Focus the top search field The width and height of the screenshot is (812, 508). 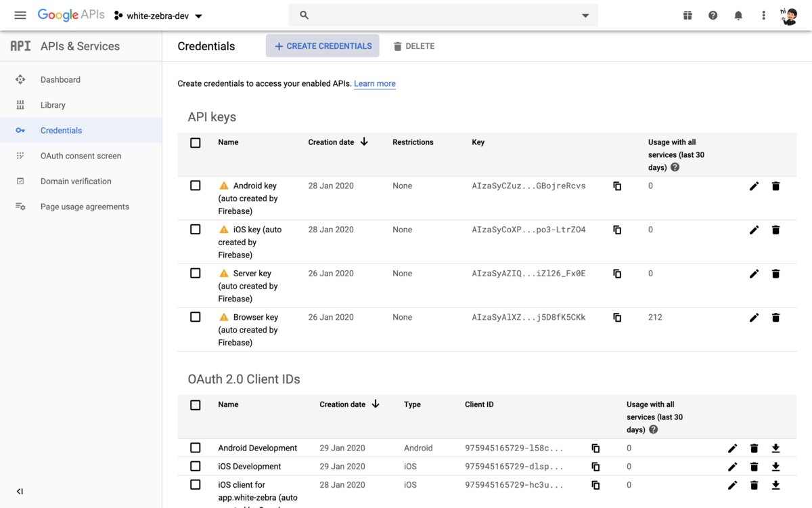click(x=443, y=16)
